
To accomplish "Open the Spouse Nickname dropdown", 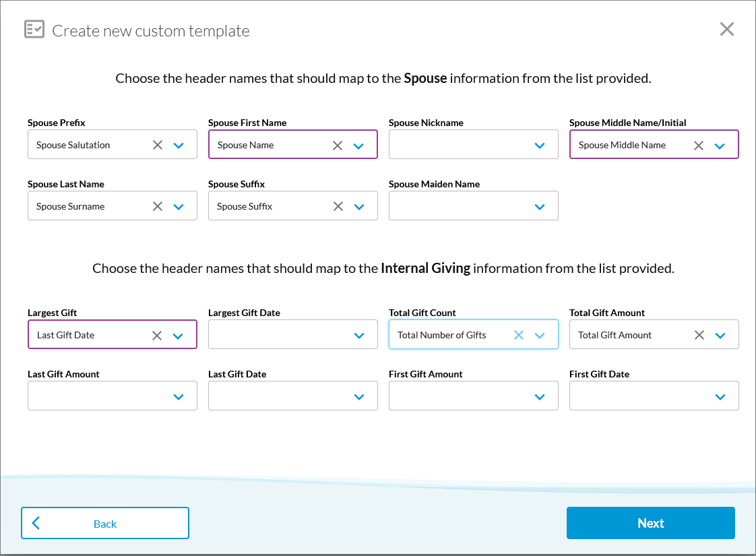I will point(539,144).
